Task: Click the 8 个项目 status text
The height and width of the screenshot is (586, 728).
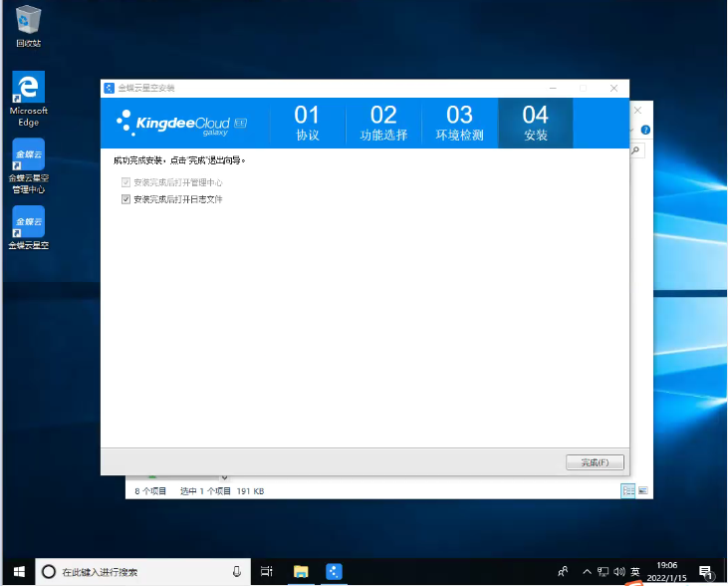Action: 150,491
